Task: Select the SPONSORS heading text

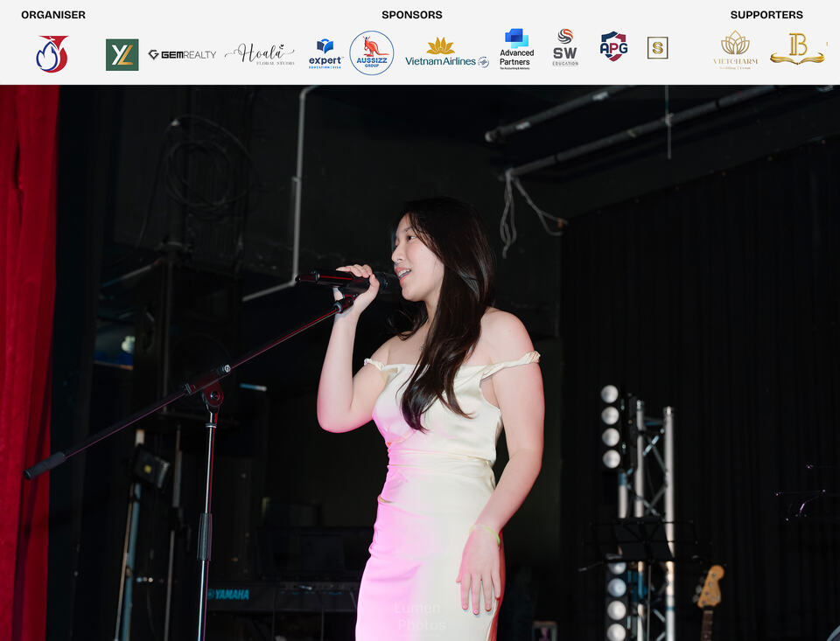Action: [412, 15]
